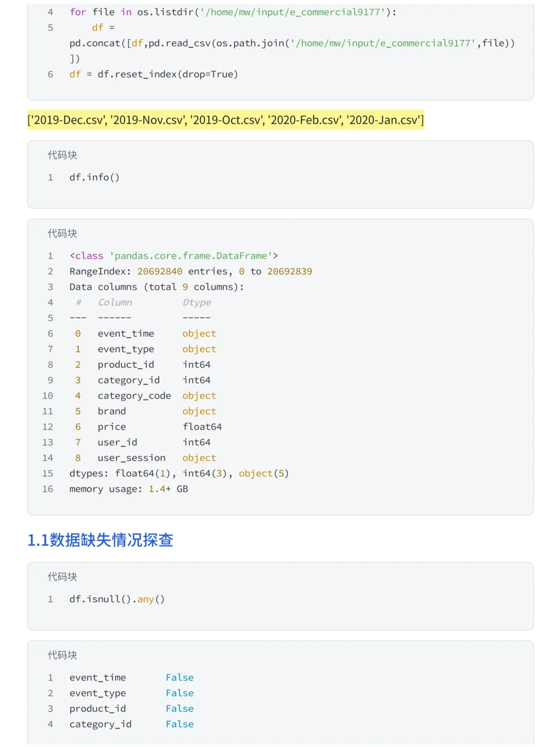Click the memory usage 1.4+ GB line
This screenshot has height=747, width=560.
(x=129, y=489)
